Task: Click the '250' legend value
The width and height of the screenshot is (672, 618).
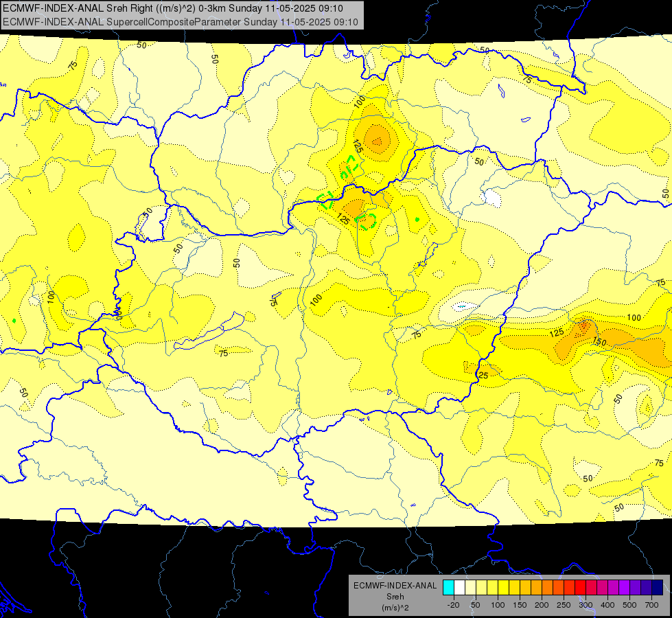Action: [564, 605]
